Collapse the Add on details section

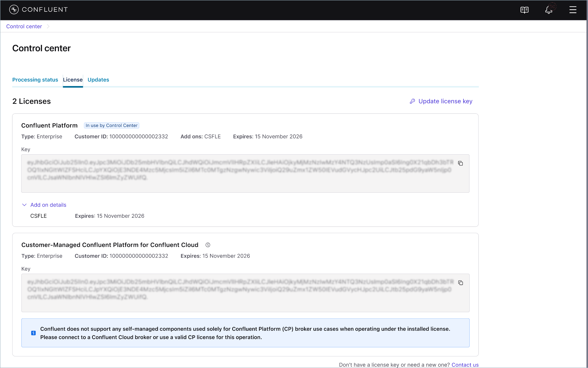[24, 205]
